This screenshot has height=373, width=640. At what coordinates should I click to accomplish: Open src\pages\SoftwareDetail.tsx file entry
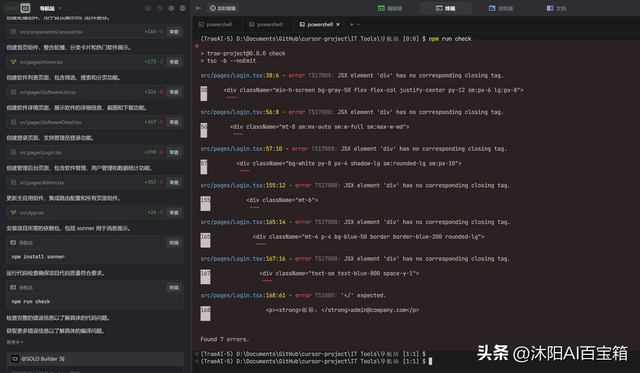click(x=95, y=122)
